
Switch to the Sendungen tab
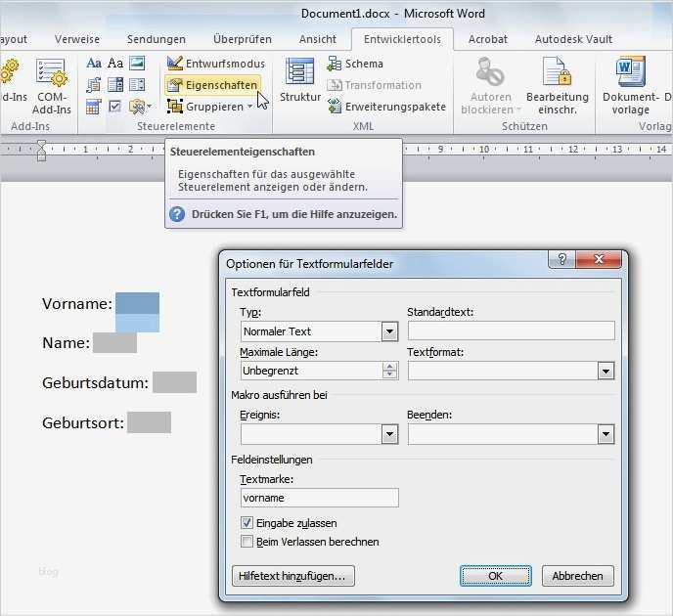157,39
